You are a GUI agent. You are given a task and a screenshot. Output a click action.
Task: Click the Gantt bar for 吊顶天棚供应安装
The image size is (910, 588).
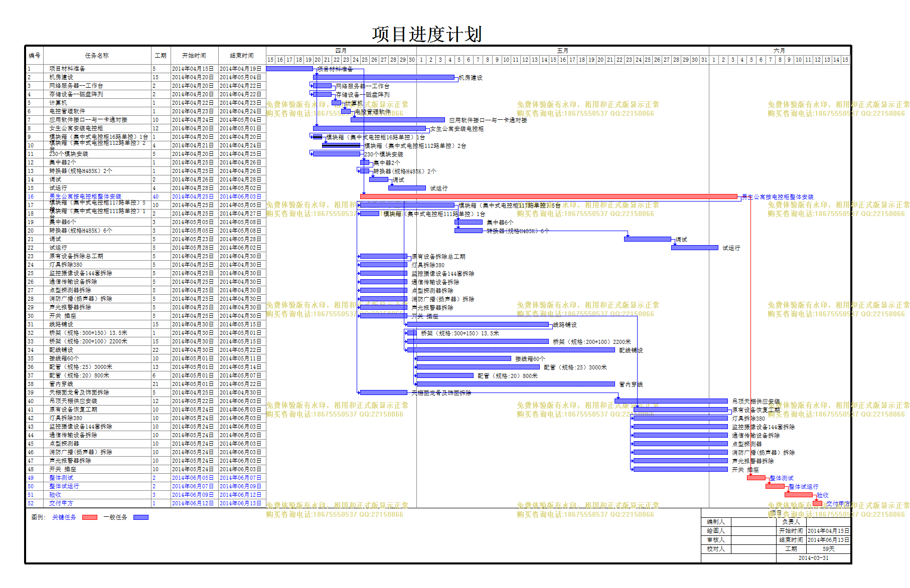[x=671, y=401]
